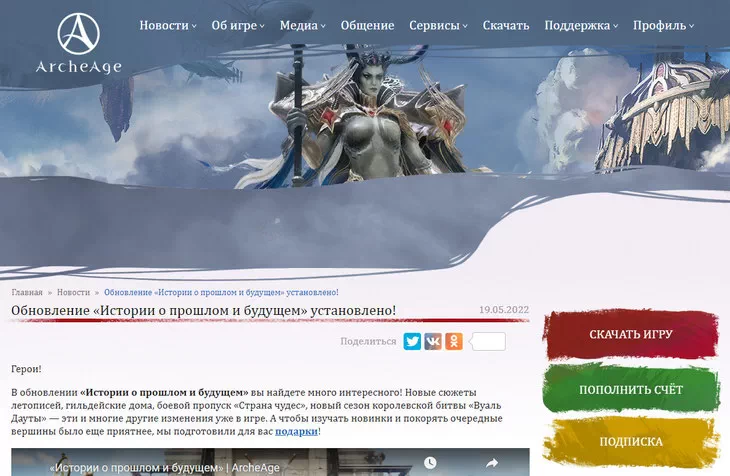Click the Герои! greeting text
Image resolution: width=730 pixels, height=476 pixels.
tap(26, 369)
